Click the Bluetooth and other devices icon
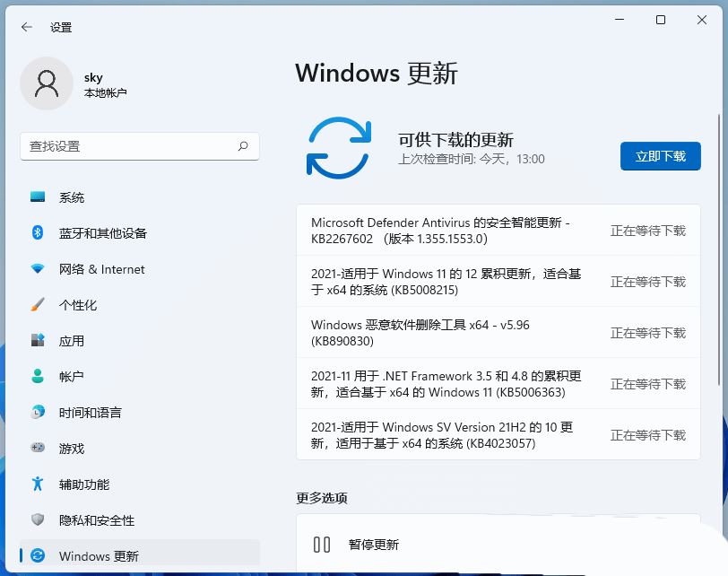 coord(37,233)
